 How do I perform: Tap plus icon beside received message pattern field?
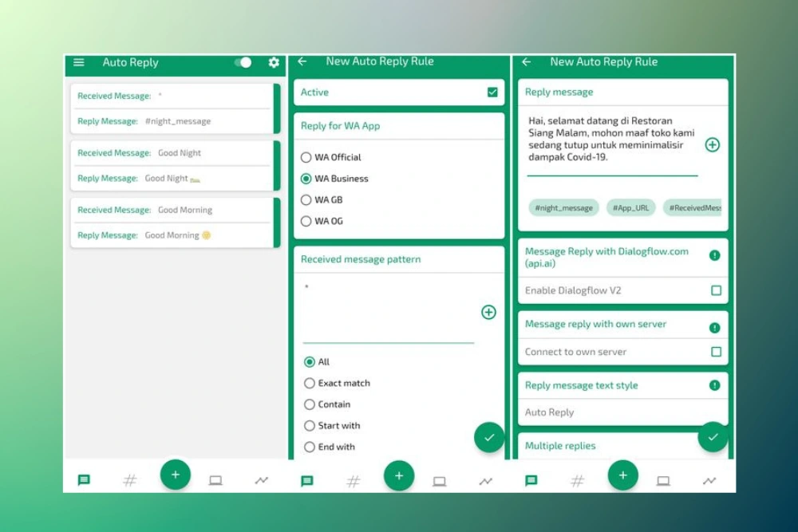[x=488, y=313]
